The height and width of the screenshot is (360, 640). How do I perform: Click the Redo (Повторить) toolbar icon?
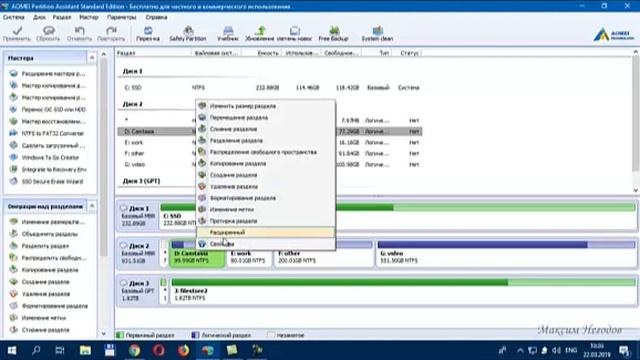[111, 33]
